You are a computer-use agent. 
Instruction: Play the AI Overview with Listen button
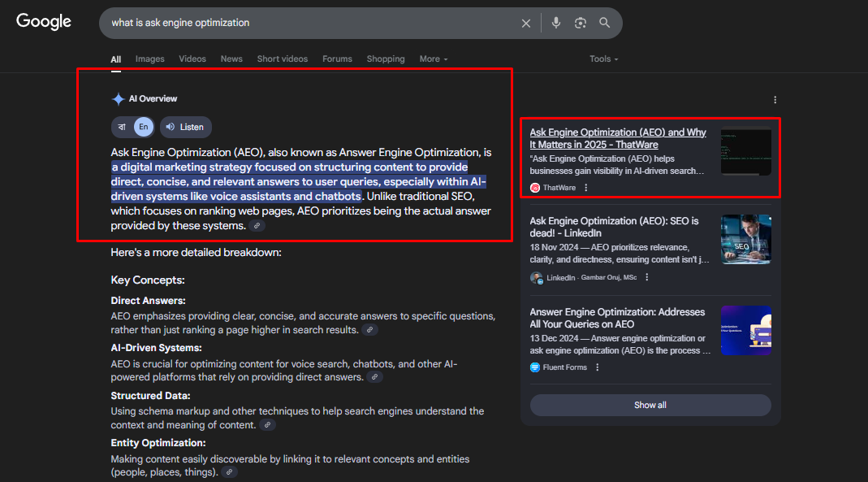tap(185, 127)
